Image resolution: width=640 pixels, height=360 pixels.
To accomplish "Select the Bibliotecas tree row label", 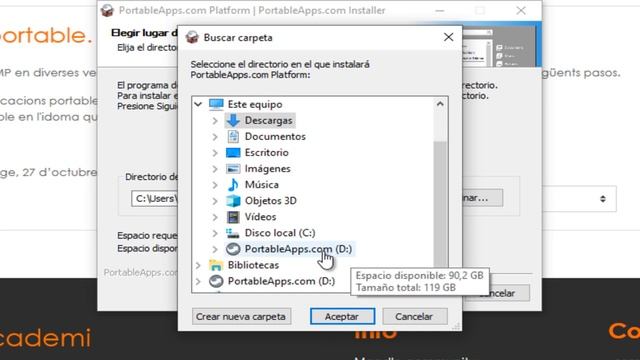I will [x=253, y=265].
